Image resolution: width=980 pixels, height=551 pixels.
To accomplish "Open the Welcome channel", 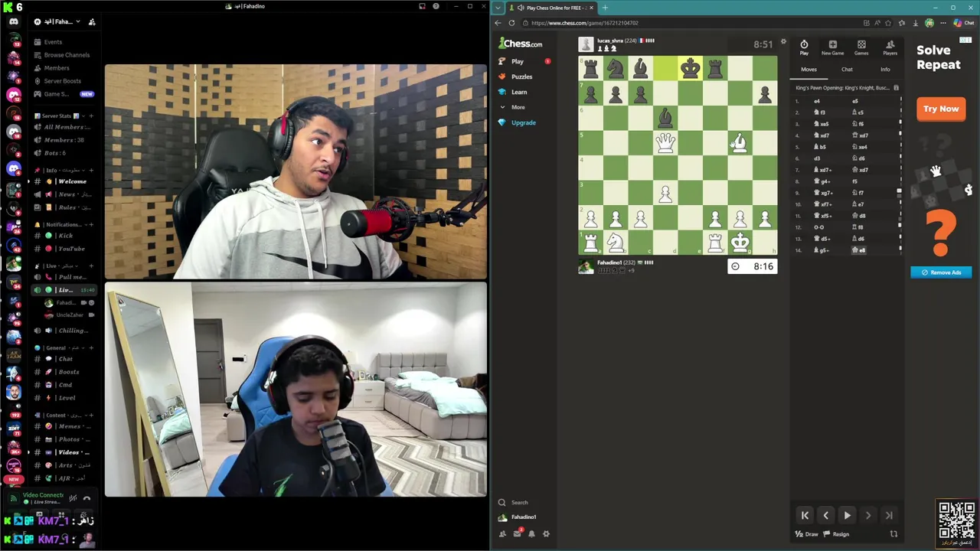I will pos(65,181).
